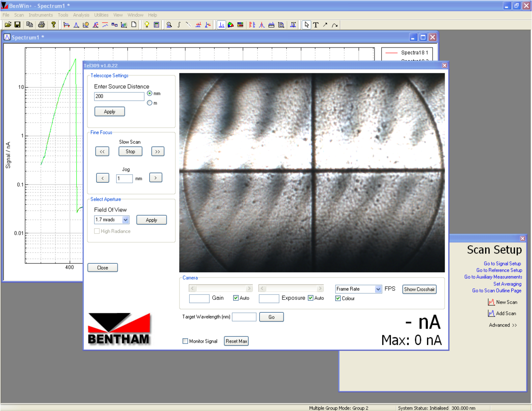The image size is (532, 411).
Task: Open the Field Of View dropdown
Action: point(125,220)
